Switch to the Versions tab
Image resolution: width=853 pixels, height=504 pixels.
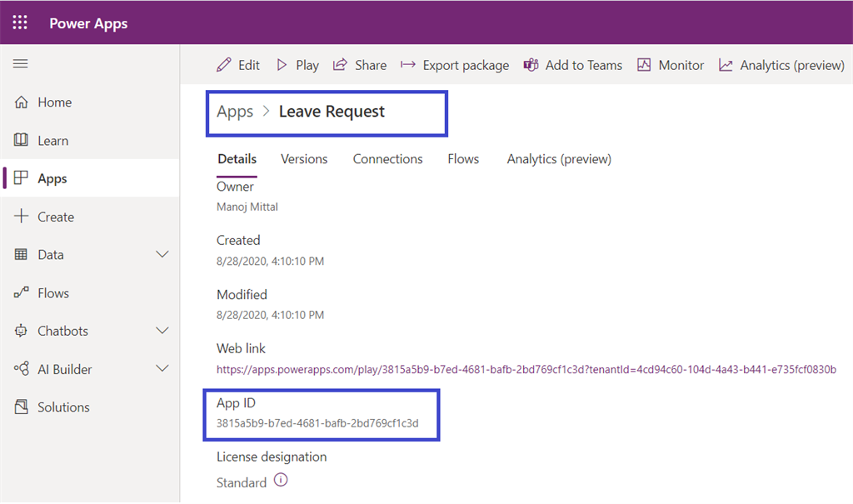tap(304, 158)
